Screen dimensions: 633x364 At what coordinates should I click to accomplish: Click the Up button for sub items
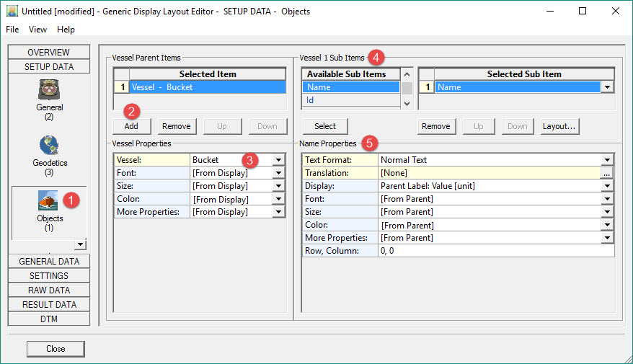(x=479, y=126)
